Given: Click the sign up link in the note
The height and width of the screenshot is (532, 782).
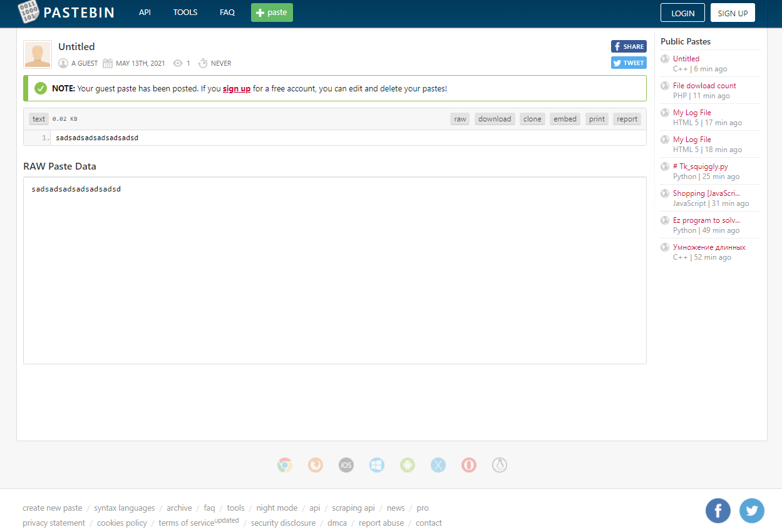Looking at the screenshot, I should pyautogui.click(x=237, y=88).
